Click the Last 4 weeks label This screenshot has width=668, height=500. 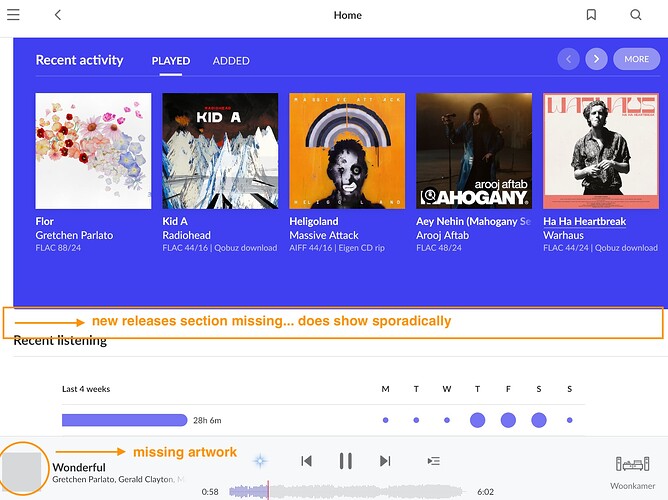(x=86, y=389)
